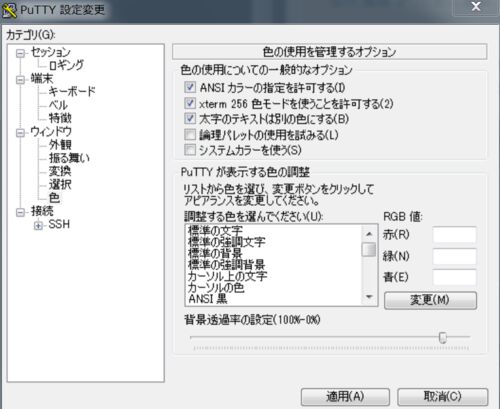Collapse the 端末 tree node
The height and width of the screenshot is (409, 500).
[21, 79]
